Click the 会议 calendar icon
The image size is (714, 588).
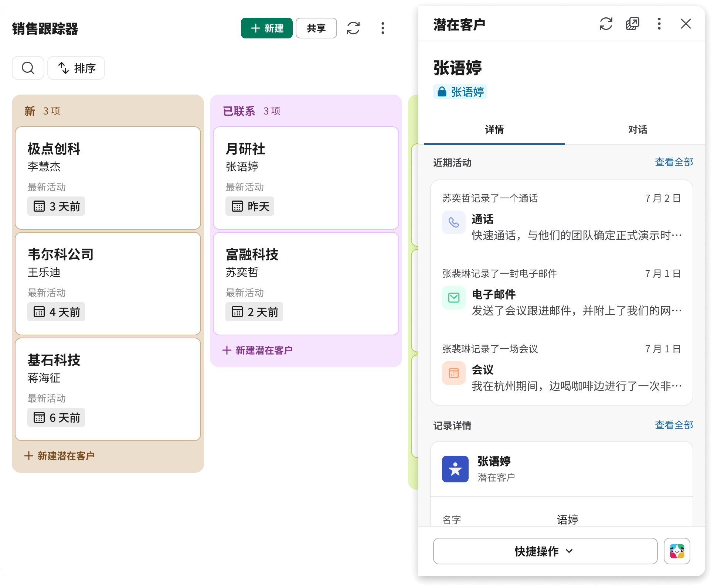click(454, 373)
